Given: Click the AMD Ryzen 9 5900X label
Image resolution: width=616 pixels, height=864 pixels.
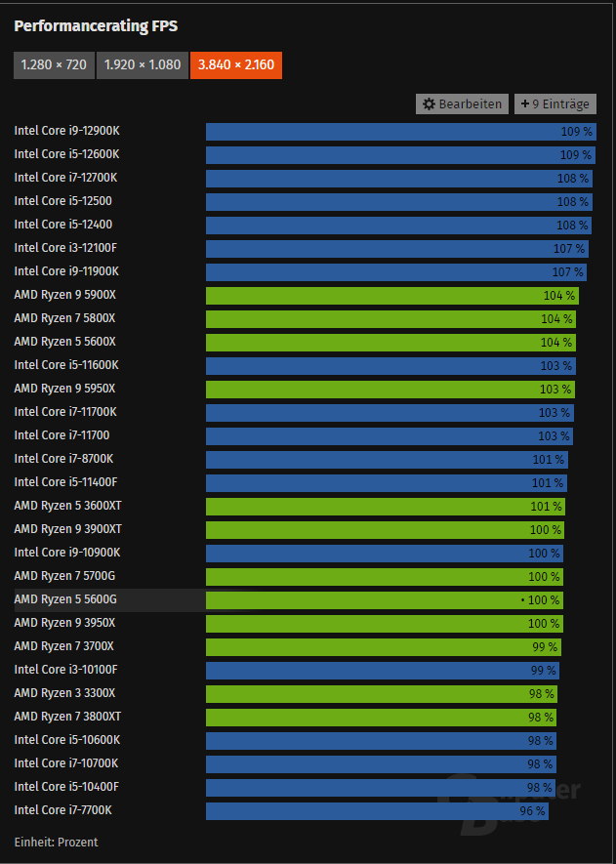Looking at the screenshot, I should 65,295.
